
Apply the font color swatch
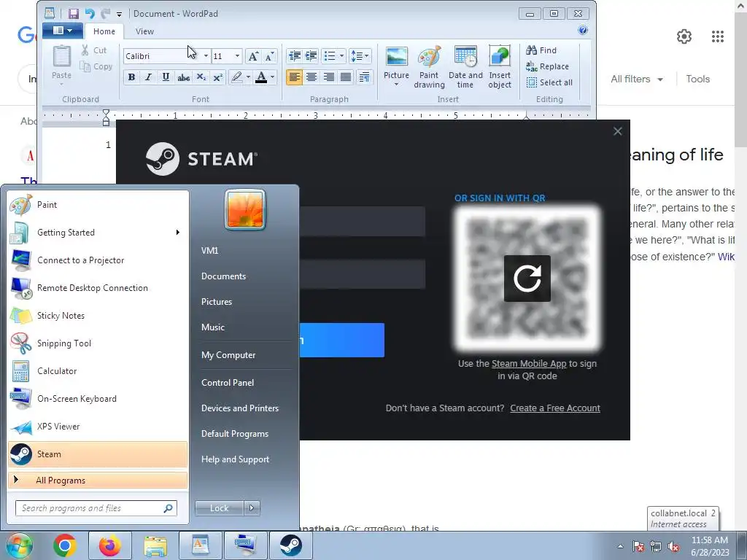click(x=261, y=77)
